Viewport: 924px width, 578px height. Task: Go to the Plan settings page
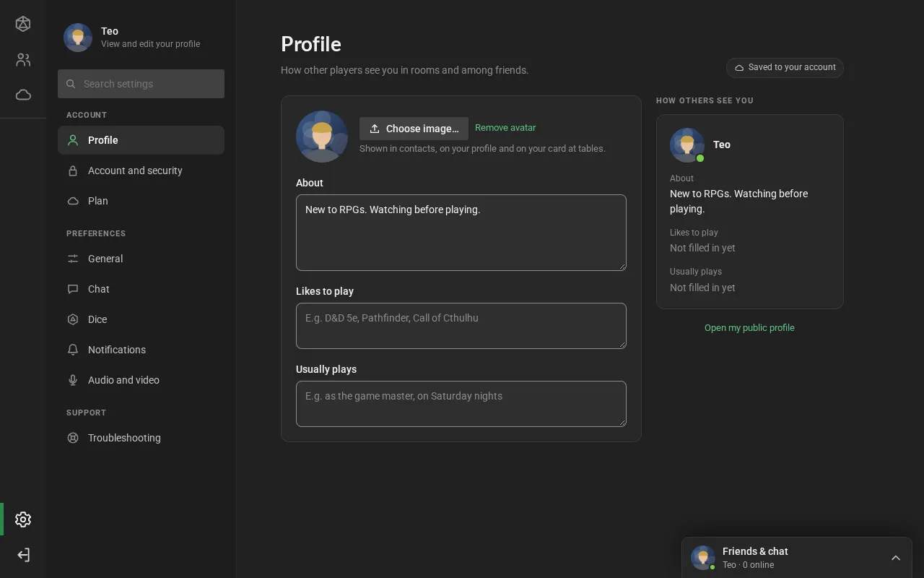coord(141,201)
